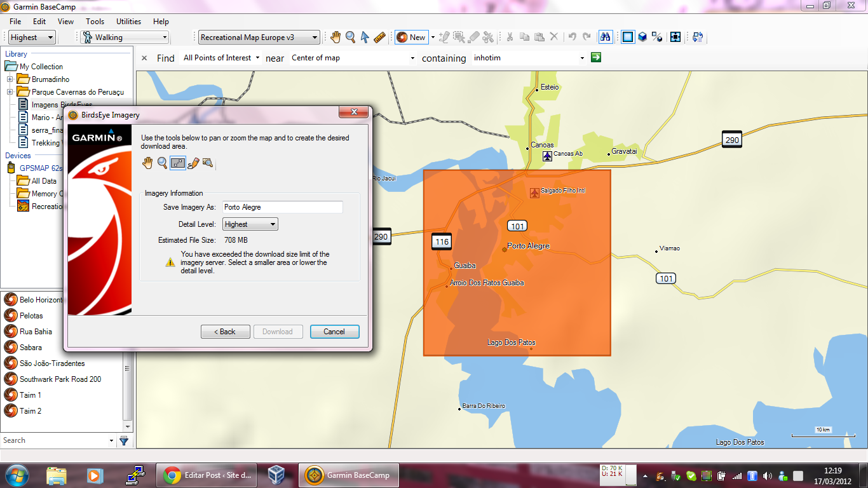Click the green arrow search go button
The width and height of the screenshot is (868, 488).
coord(596,58)
